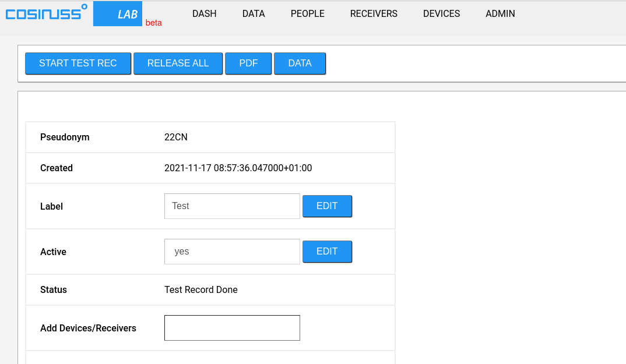Go to DATA in top navigation

tap(254, 14)
